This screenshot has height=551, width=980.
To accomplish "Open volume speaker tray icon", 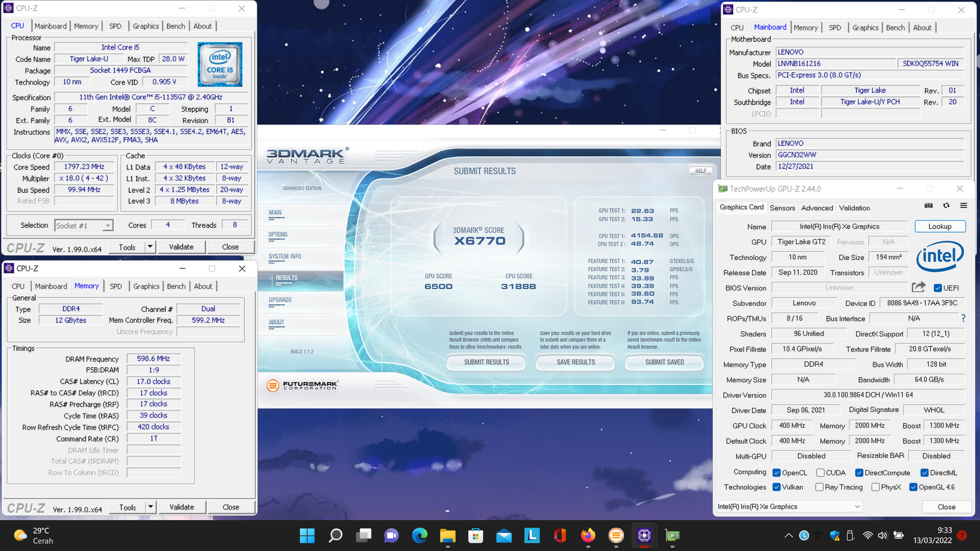I will coord(883,536).
